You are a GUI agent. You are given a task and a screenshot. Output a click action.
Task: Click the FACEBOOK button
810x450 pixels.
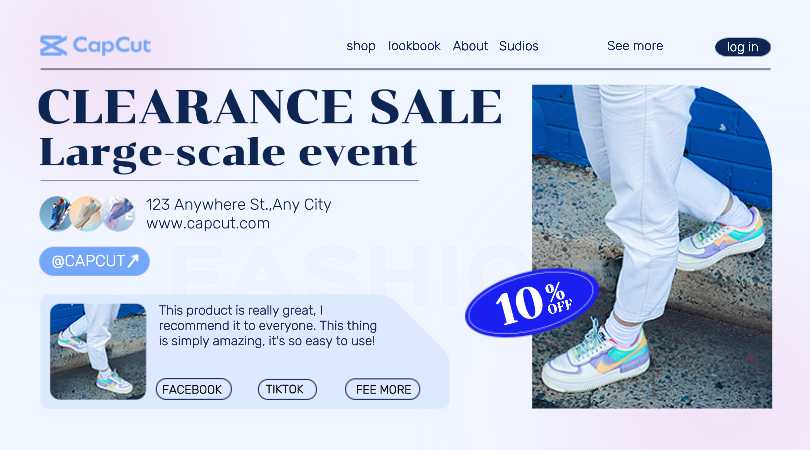point(194,389)
